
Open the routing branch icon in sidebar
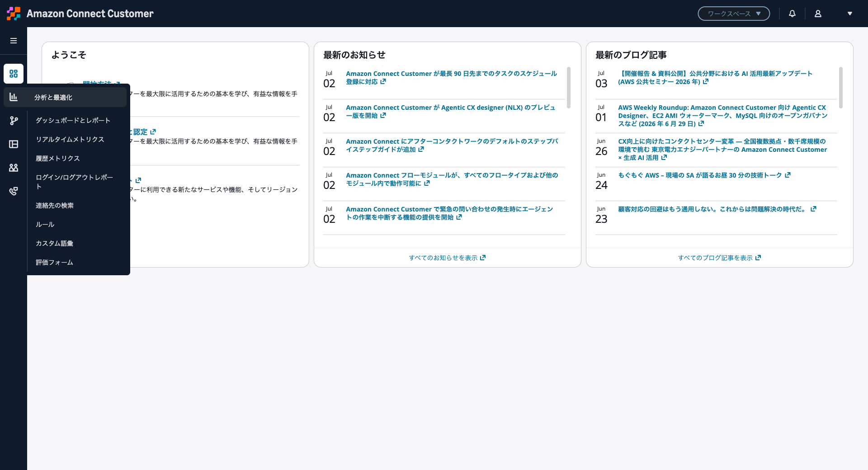pos(14,121)
